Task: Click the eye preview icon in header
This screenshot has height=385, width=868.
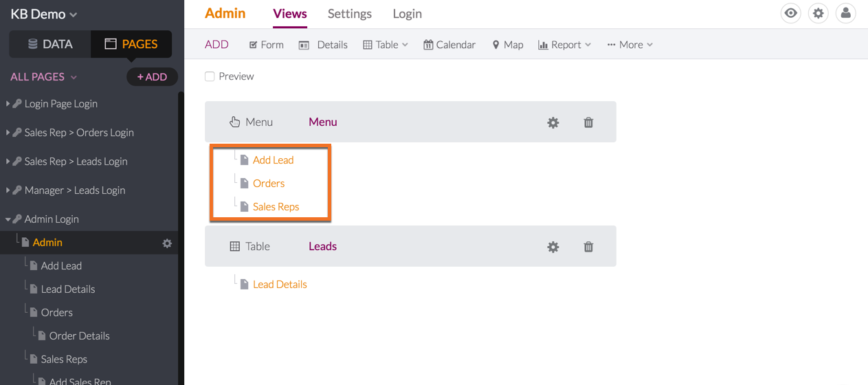Action: click(791, 13)
